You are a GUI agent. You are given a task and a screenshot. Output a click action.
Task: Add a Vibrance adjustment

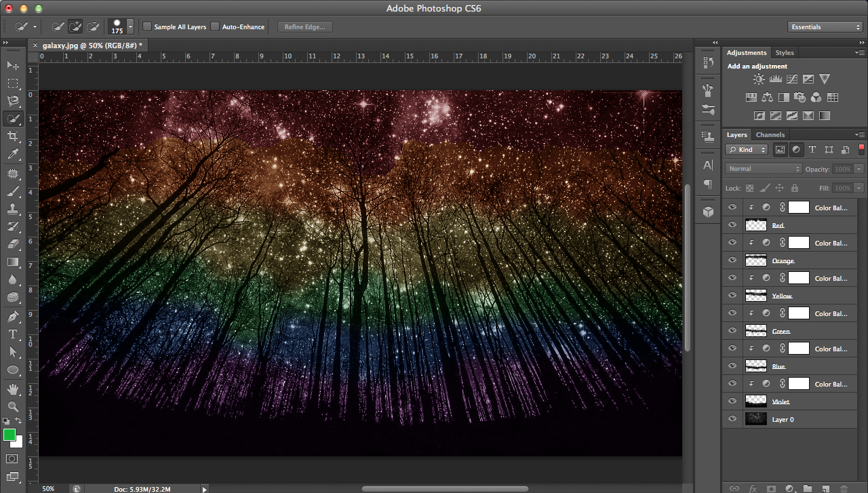pos(825,79)
